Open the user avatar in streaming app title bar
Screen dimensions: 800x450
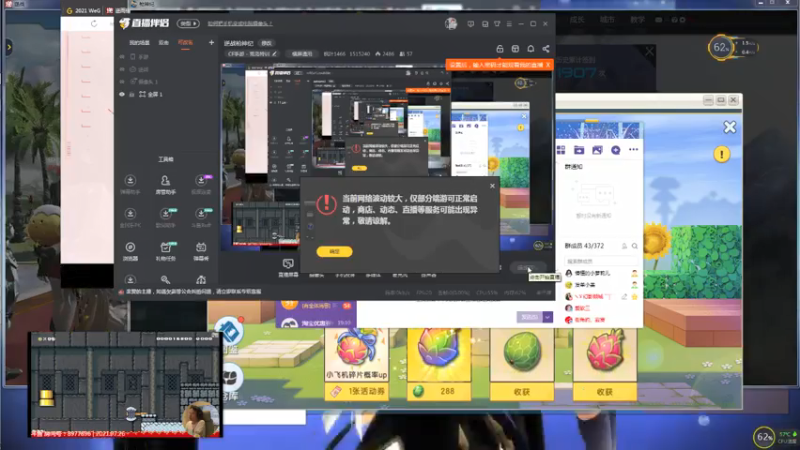point(451,23)
